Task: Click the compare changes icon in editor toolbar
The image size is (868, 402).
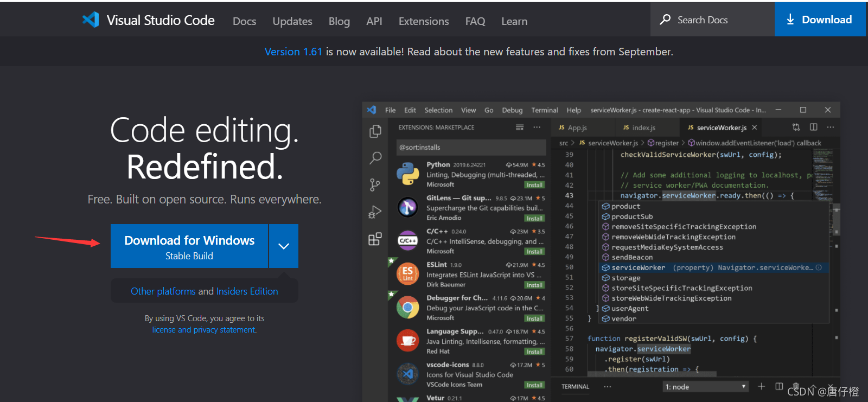Action: 796,127
